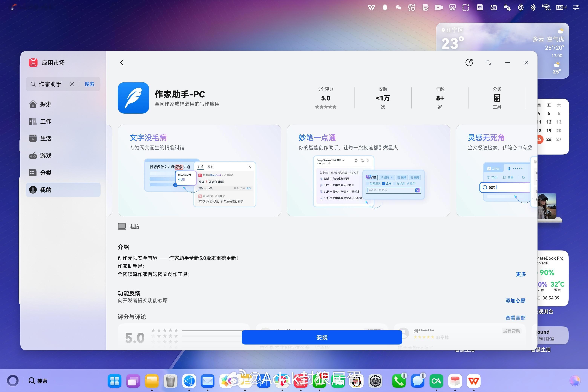Launch the browser from the dock
The height and width of the screenshot is (392, 588).
189,381
